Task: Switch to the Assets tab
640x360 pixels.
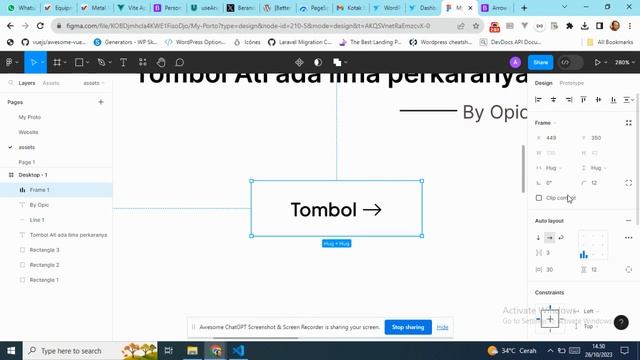Action: tap(51, 83)
